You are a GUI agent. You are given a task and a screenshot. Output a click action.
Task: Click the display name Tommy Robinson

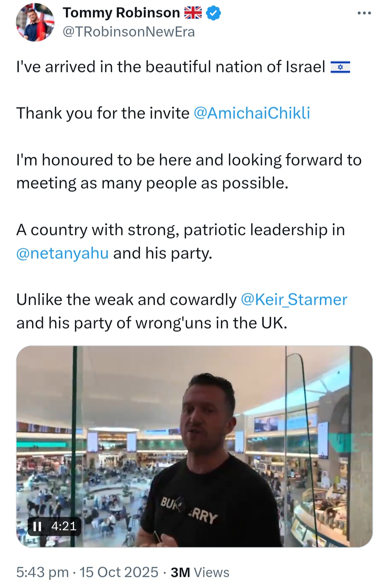tap(121, 13)
